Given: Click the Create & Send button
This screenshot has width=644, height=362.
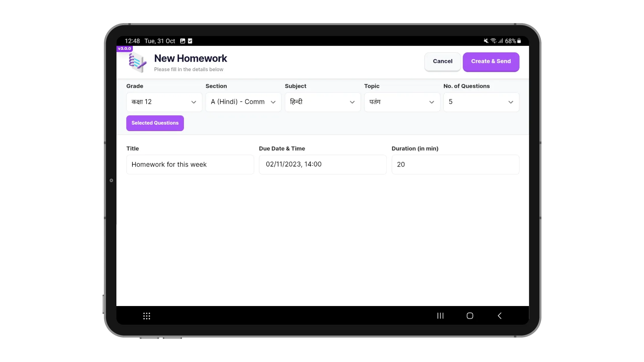Looking at the screenshot, I should pyautogui.click(x=491, y=62).
